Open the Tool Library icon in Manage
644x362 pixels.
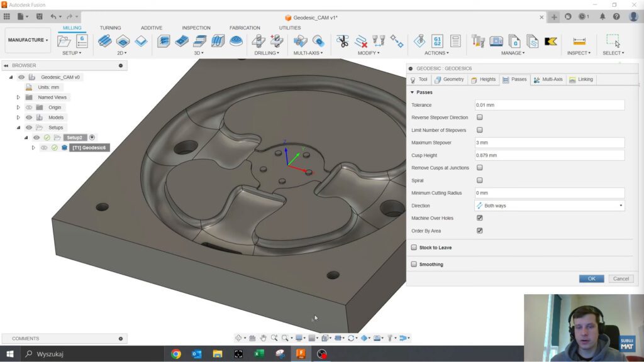click(x=478, y=41)
